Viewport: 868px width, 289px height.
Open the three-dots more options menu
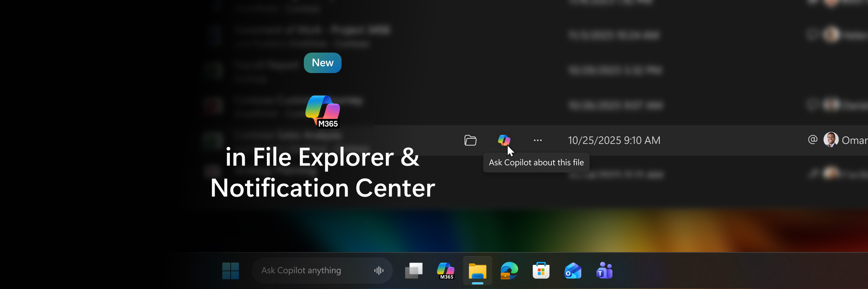coord(538,140)
